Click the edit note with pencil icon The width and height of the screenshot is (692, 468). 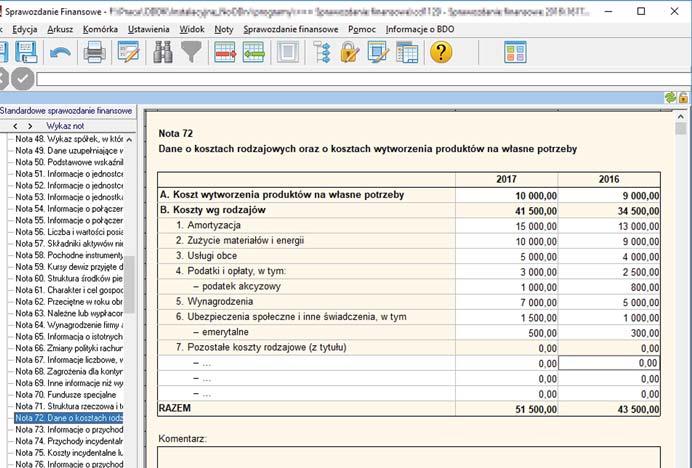coord(128,52)
